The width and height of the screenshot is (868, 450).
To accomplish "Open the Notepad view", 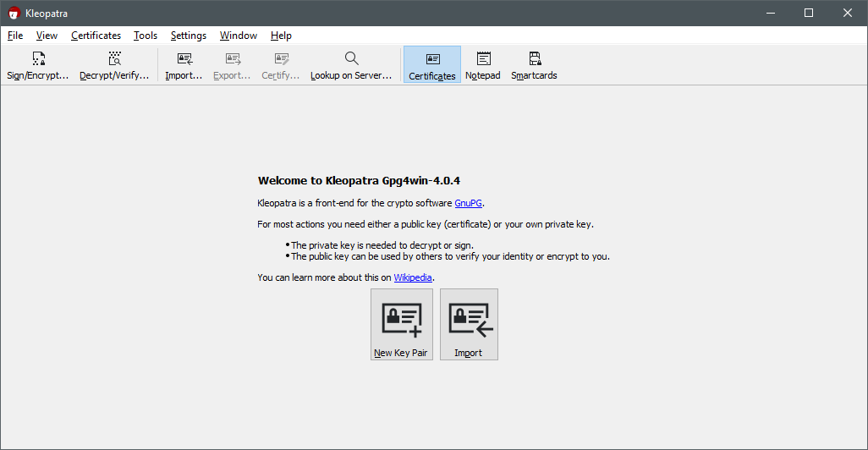I will tap(483, 64).
